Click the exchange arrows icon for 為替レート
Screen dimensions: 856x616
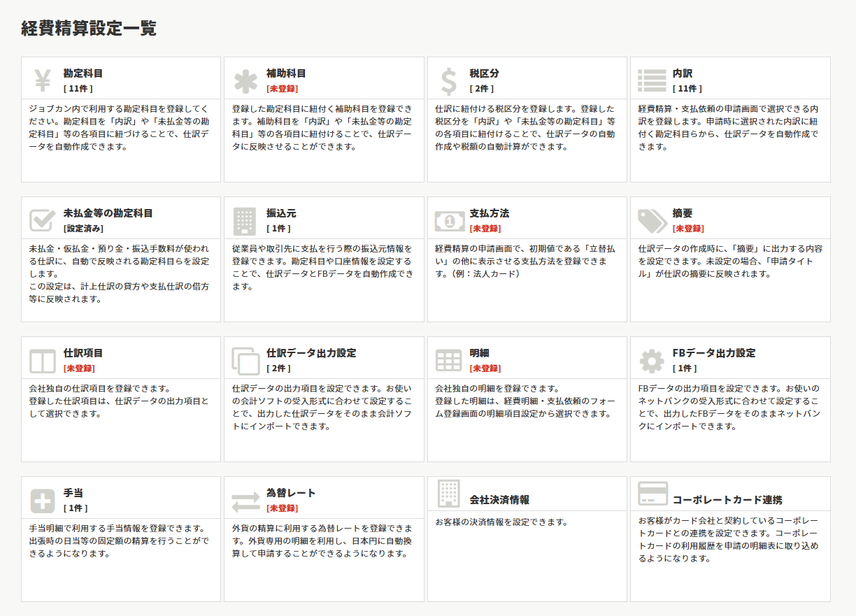[245, 501]
